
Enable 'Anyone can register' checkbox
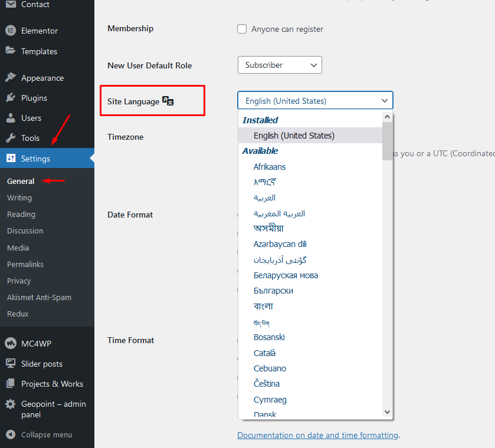(242, 29)
